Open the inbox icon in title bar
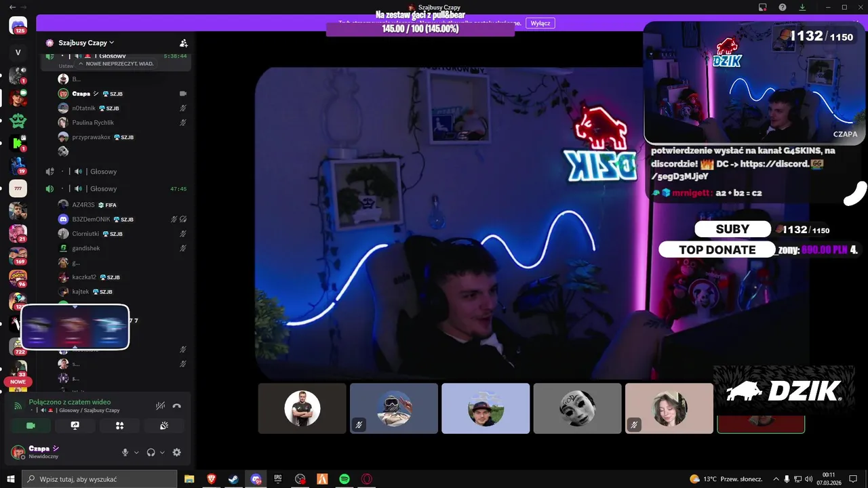This screenshot has width=868, height=488. (763, 7)
